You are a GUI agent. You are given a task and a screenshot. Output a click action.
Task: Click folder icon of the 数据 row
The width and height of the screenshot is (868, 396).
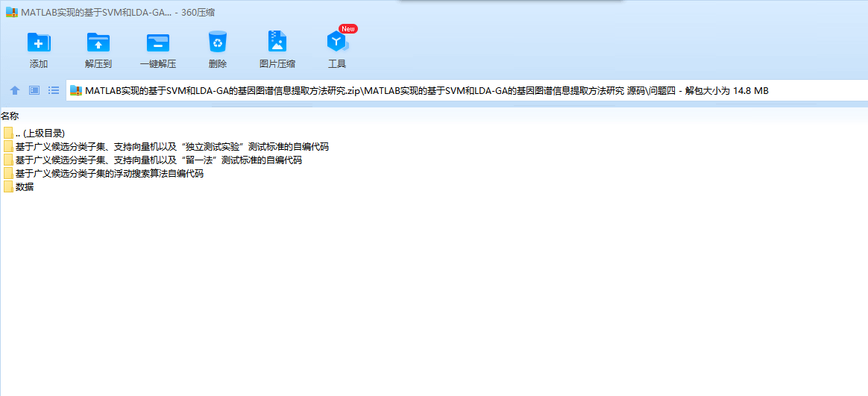(x=8, y=186)
